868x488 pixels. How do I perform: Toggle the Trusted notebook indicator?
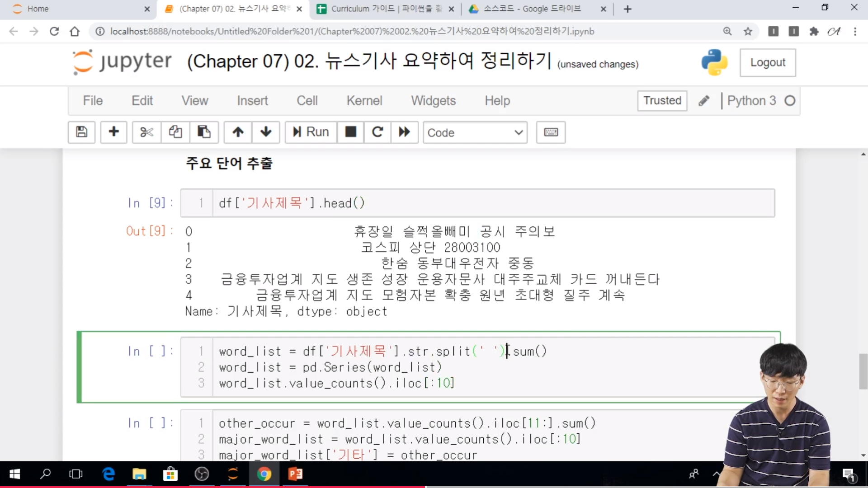(x=662, y=100)
